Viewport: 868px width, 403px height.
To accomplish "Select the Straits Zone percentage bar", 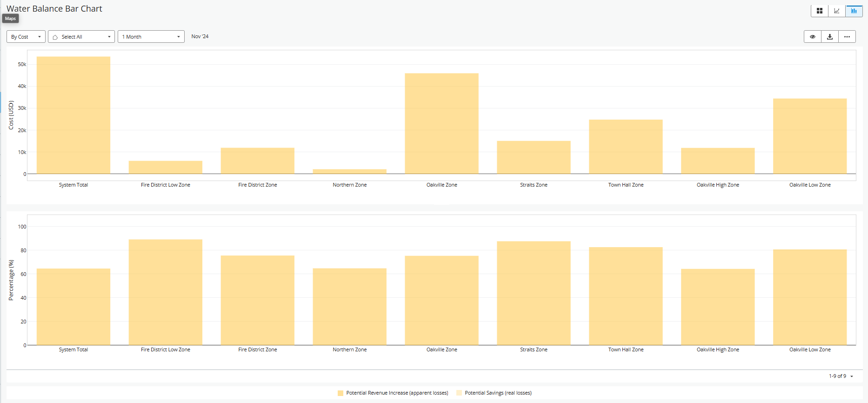I will tap(534, 293).
